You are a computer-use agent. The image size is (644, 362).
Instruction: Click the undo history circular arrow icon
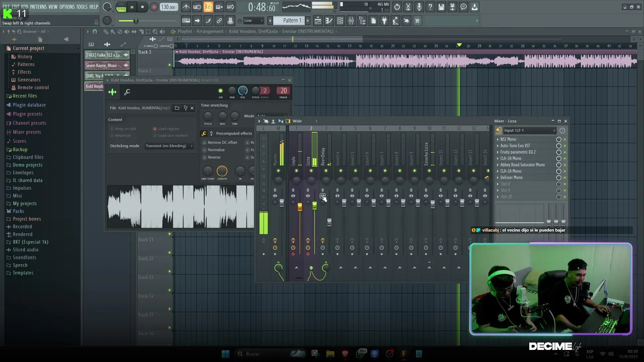[x=397, y=7]
